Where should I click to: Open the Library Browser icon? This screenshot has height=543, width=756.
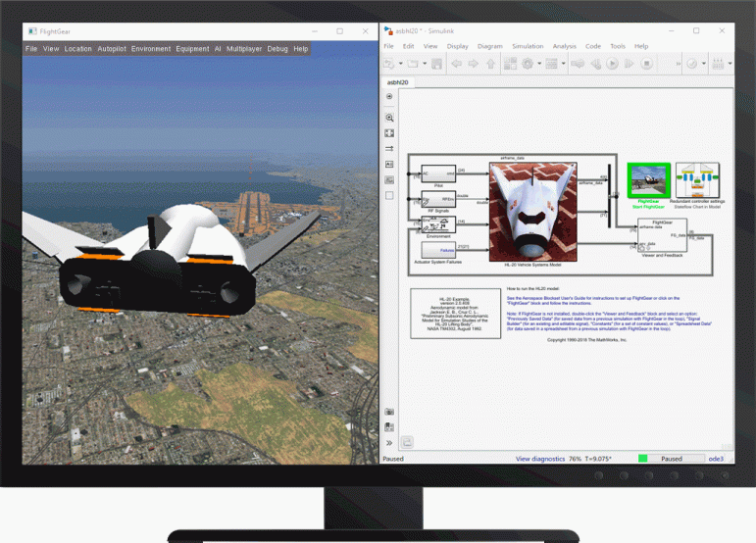[510, 64]
